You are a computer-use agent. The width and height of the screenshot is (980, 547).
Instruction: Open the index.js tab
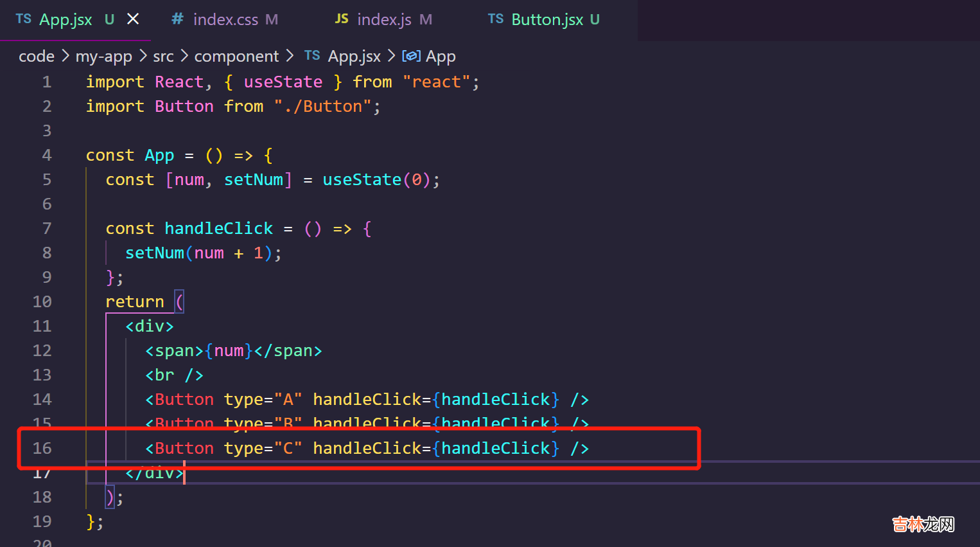coord(384,20)
